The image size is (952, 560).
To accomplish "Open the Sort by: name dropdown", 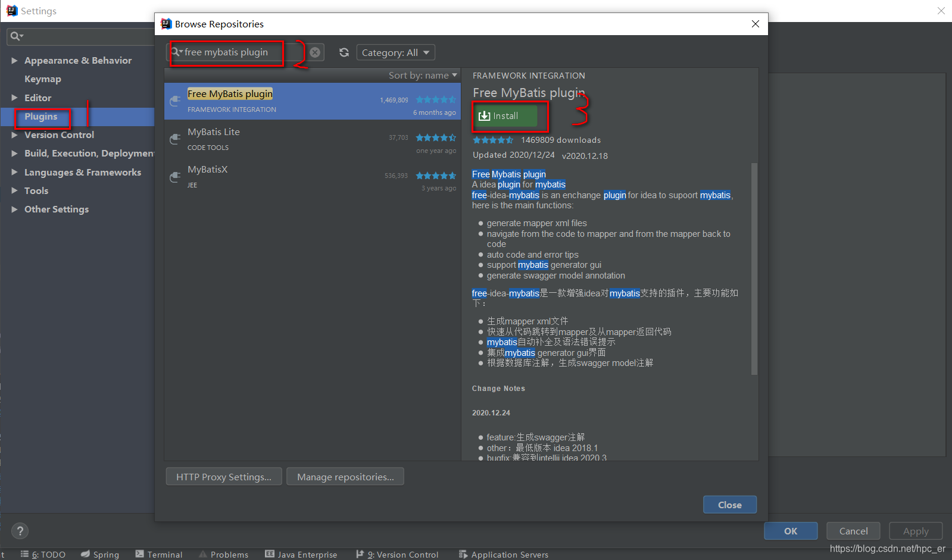I will pos(423,75).
